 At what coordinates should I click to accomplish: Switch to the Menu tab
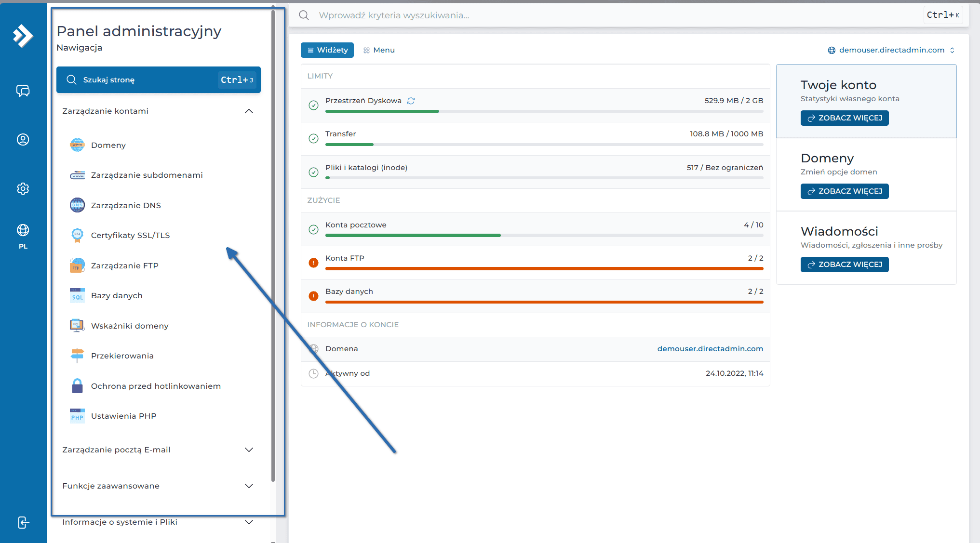coord(379,50)
